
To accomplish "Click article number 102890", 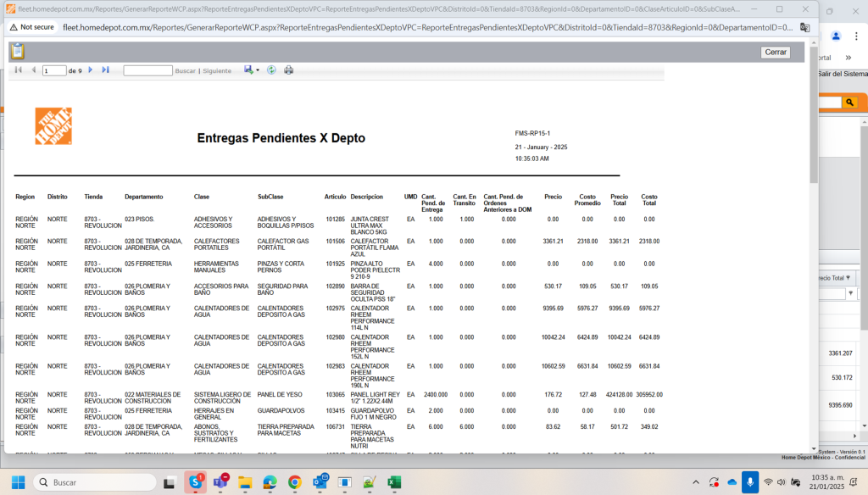I will coord(336,286).
